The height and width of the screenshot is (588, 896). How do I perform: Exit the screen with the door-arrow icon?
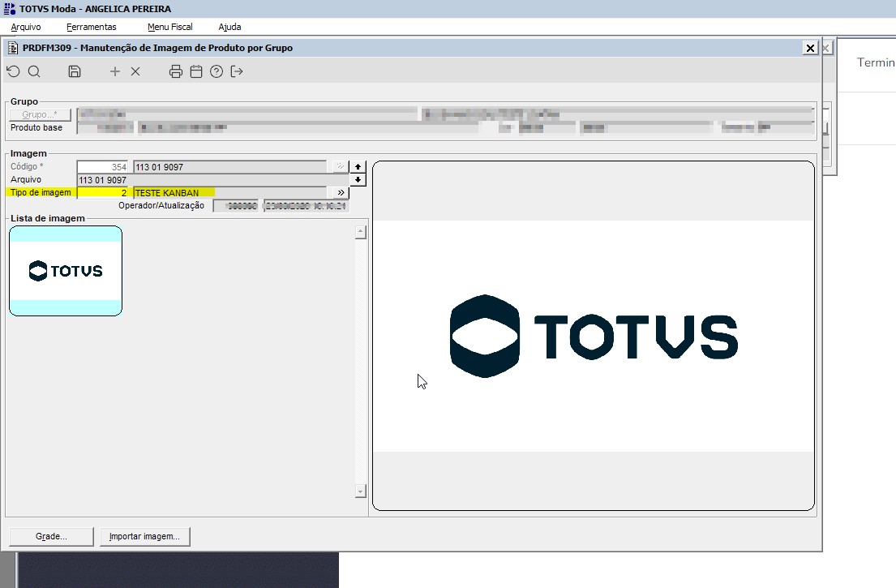click(x=237, y=71)
